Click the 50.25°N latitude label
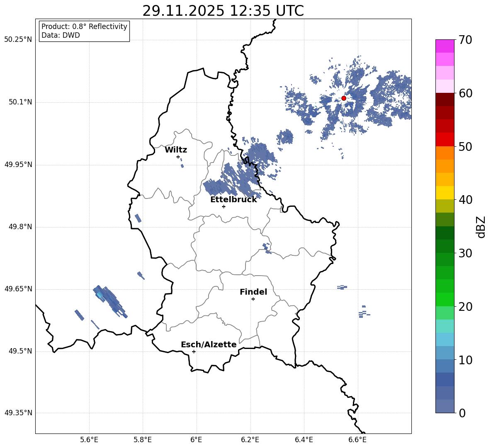491x448 pixels. (x=18, y=40)
